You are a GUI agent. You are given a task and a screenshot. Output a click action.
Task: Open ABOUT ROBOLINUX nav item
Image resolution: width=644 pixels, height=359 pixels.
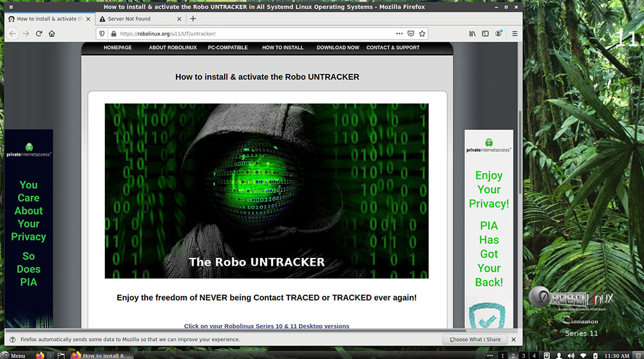173,48
